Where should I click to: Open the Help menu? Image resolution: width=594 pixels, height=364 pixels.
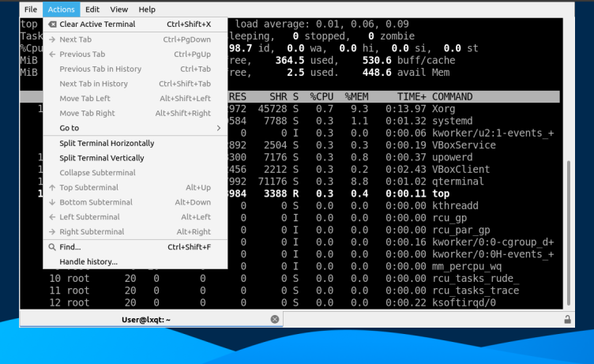point(147,9)
